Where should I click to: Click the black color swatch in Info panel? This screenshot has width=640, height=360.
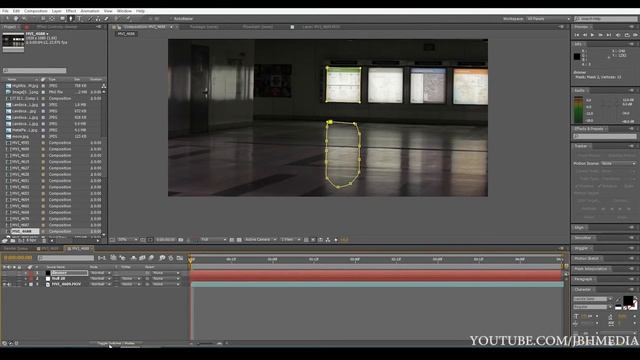click(577, 57)
